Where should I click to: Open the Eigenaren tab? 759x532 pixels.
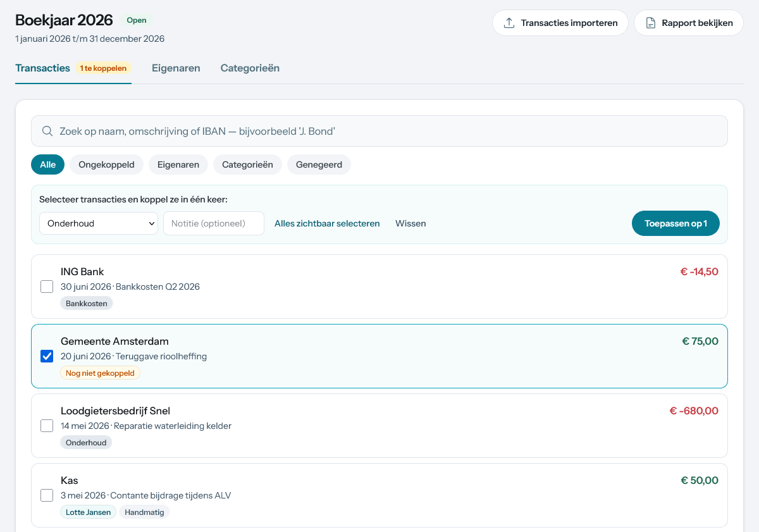[x=176, y=68]
